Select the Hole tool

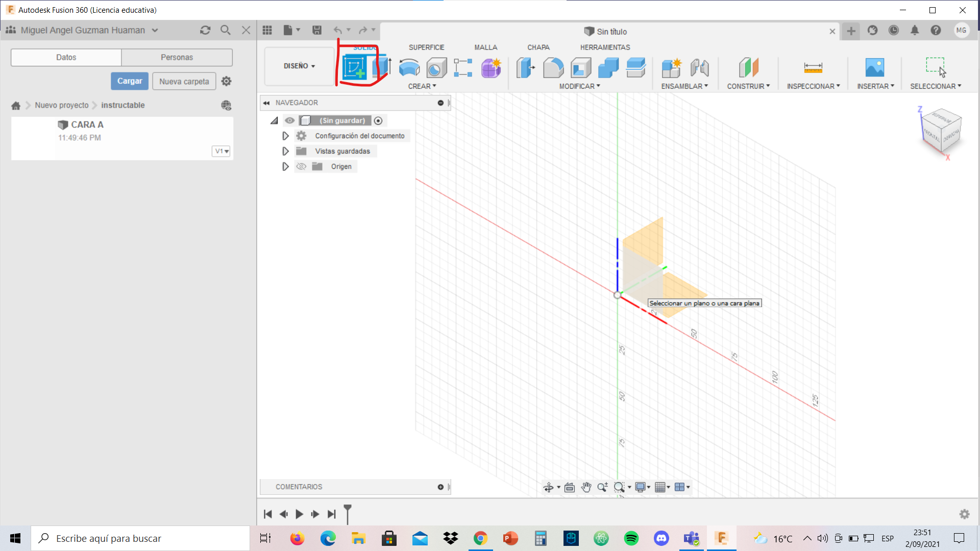click(x=436, y=67)
